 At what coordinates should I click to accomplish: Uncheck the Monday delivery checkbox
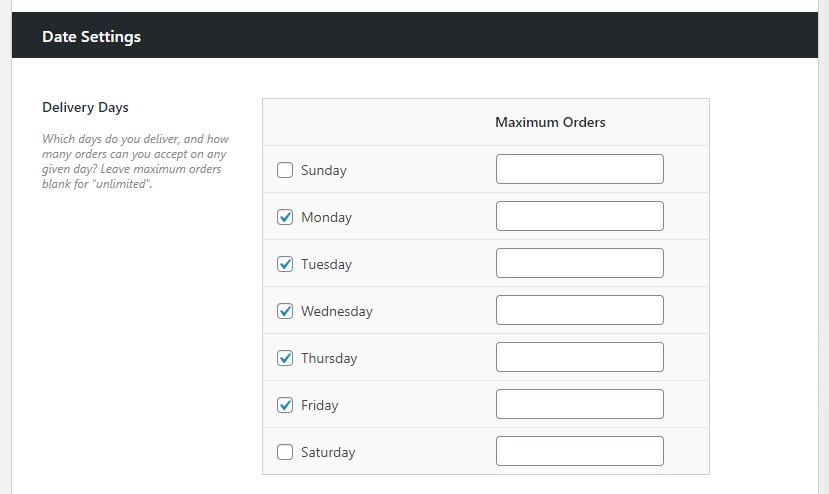285,217
